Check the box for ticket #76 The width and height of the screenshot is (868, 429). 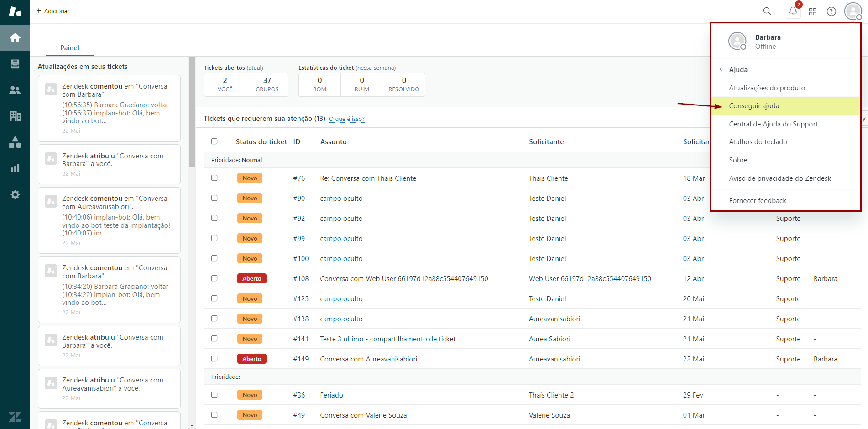(x=214, y=178)
